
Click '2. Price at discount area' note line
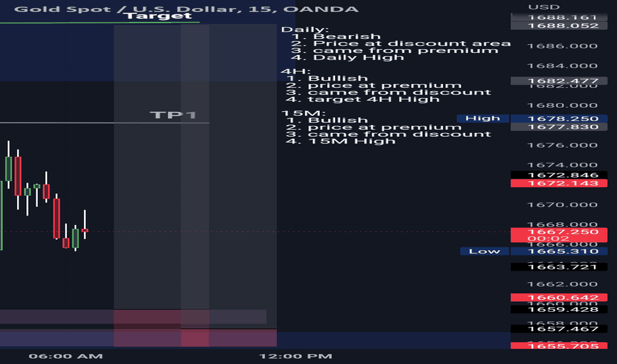(401, 43)
